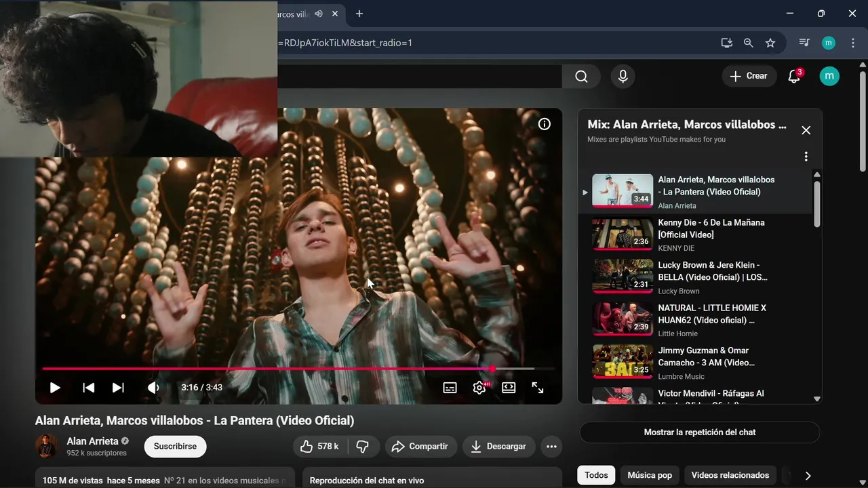Viewport: 868px width, 488px height.
Task: Select the Videos relacionados chip
Action: coord(730,475)
